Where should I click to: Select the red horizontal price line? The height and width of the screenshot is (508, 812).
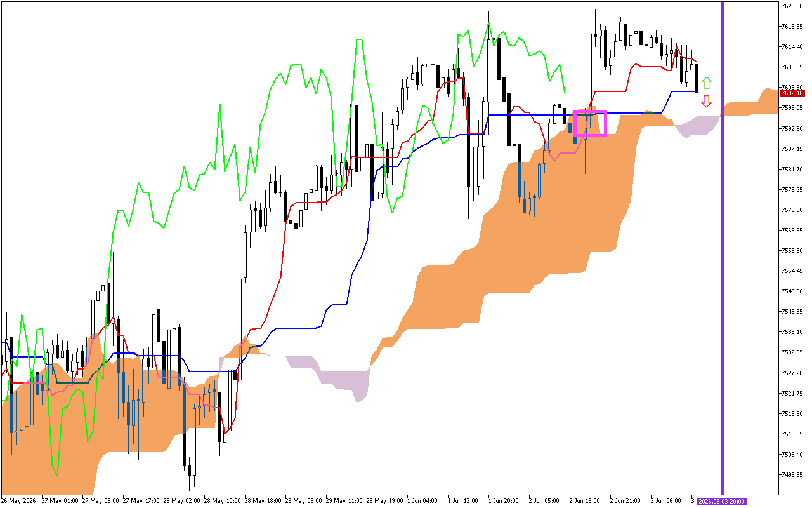[x=390, y=93]
